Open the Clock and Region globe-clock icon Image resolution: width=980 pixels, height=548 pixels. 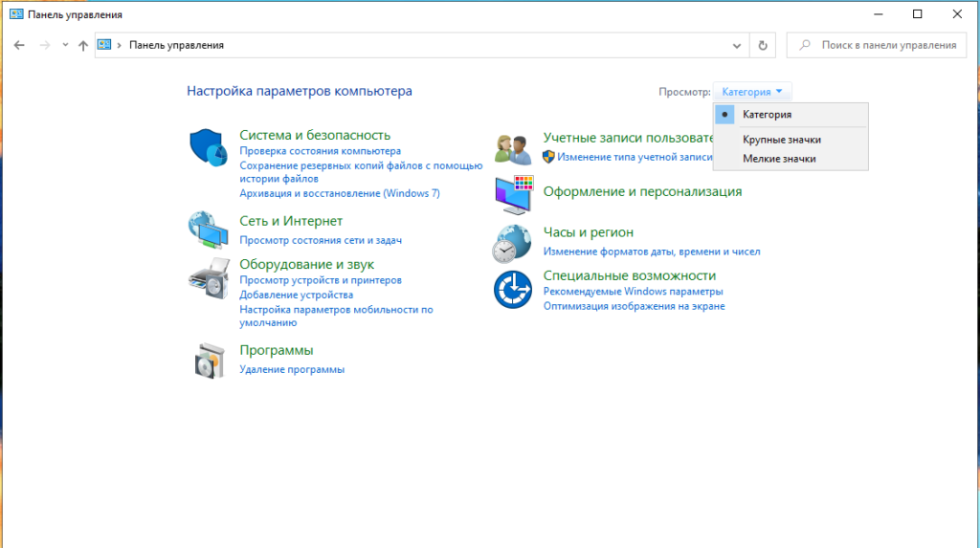512,244
